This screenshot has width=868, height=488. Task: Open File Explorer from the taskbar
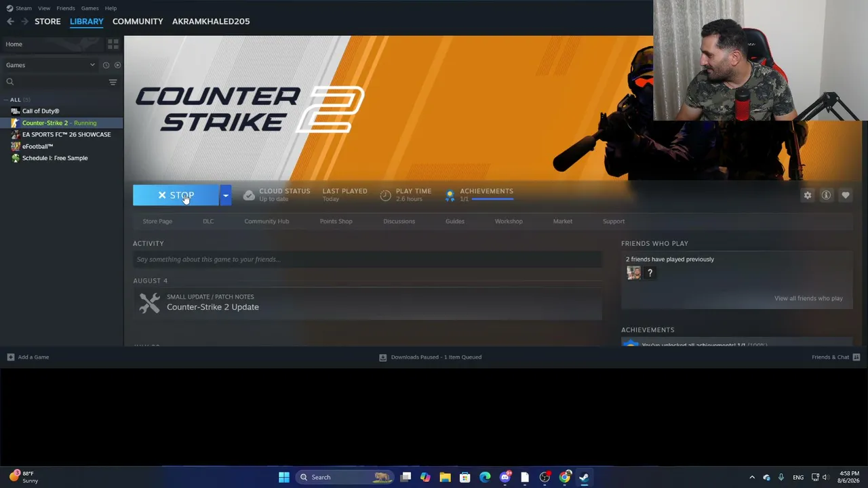[445, 477]
